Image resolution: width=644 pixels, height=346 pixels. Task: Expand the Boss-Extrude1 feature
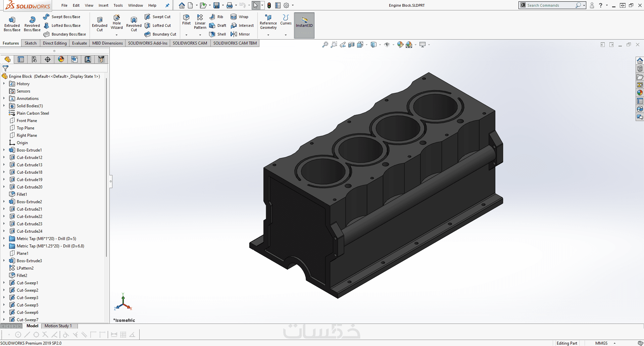4,150
